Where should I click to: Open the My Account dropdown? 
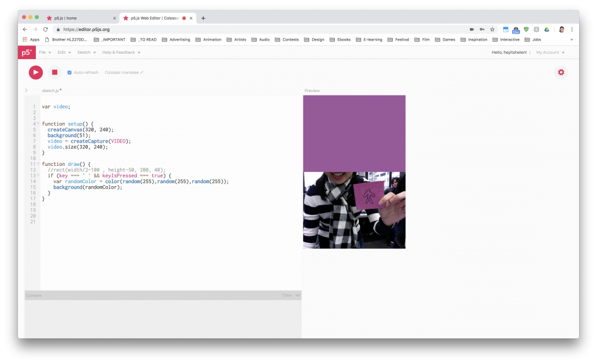click(549, 53)
